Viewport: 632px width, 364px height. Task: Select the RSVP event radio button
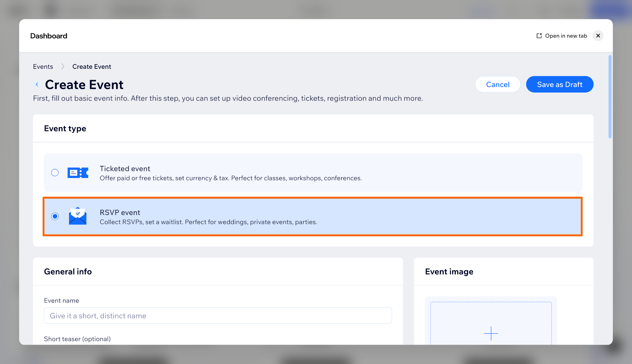55,216
